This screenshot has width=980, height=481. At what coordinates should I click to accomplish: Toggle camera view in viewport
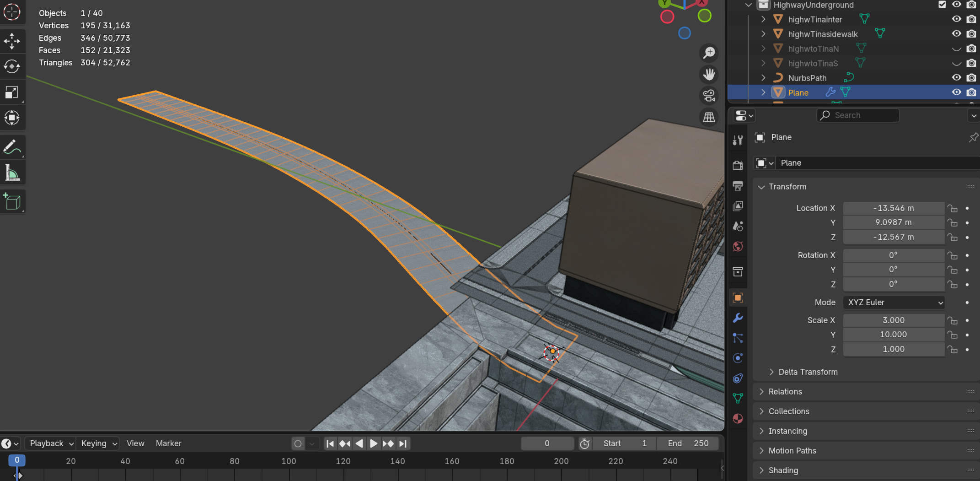pos(709,96)
